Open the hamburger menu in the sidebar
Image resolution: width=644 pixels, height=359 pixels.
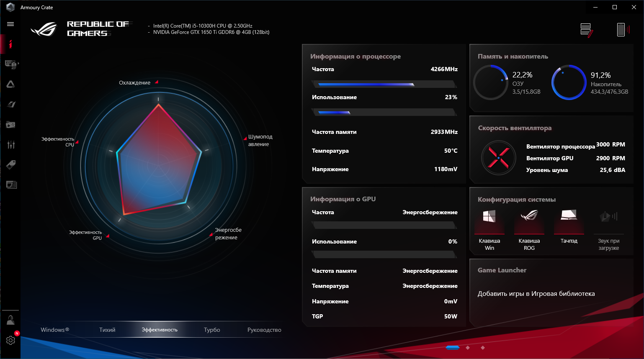pos(10,24)
